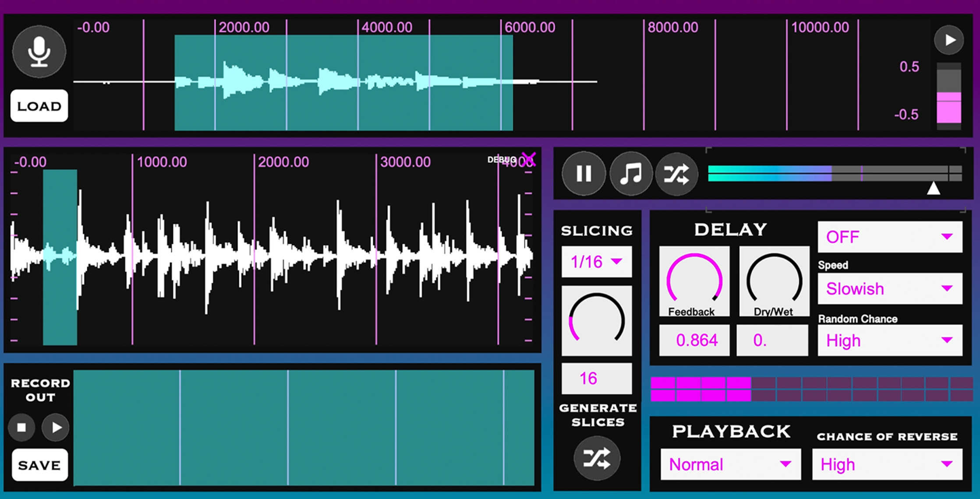Image resolution: width=980 pixels, height=499 pixels.
Task: Click the GENERATE SLICES label
Action: click(598, 415)
